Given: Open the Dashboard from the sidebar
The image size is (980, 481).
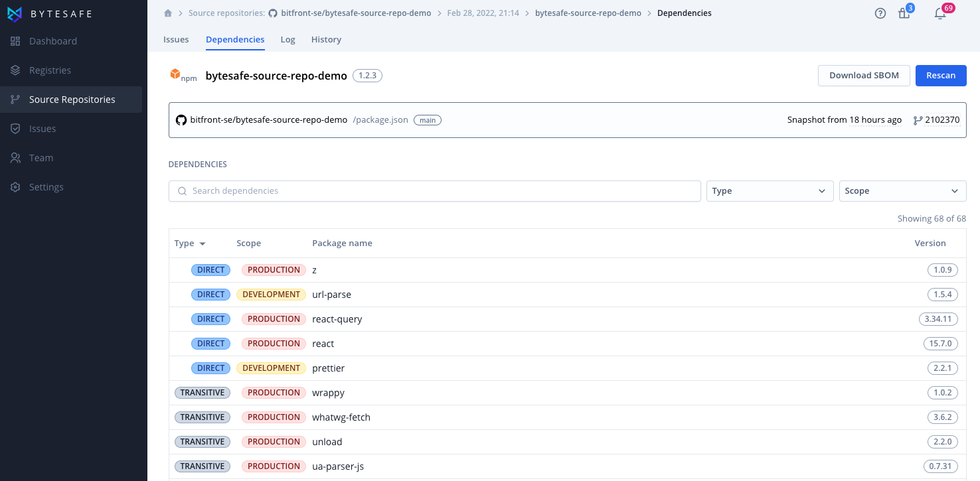Looking at the screenshot, I should point(51,41).
